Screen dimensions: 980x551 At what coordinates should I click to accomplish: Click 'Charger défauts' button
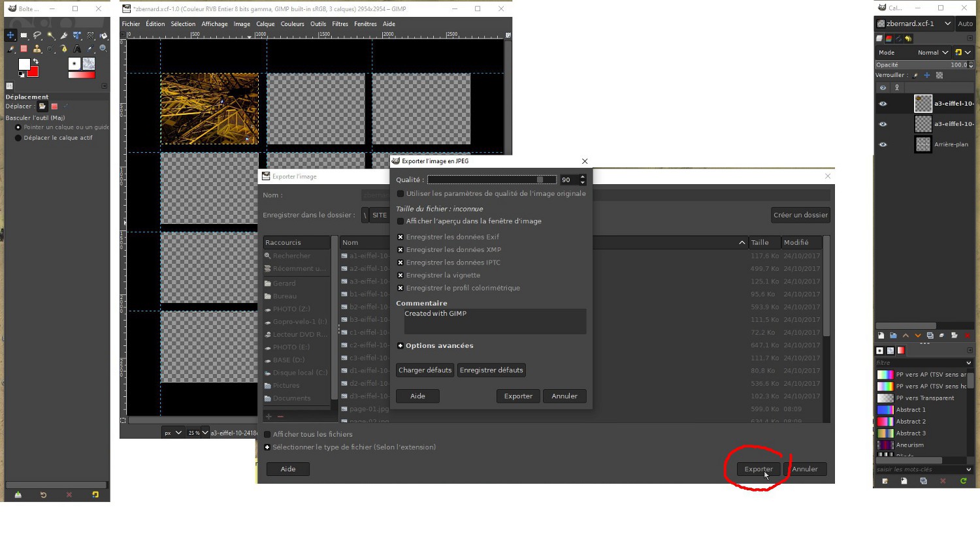click(425, 370)
